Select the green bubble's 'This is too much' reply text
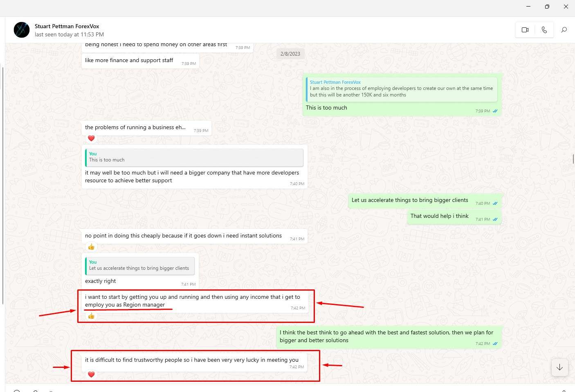Viewport: 575px width, 392px height. [326, 108]
